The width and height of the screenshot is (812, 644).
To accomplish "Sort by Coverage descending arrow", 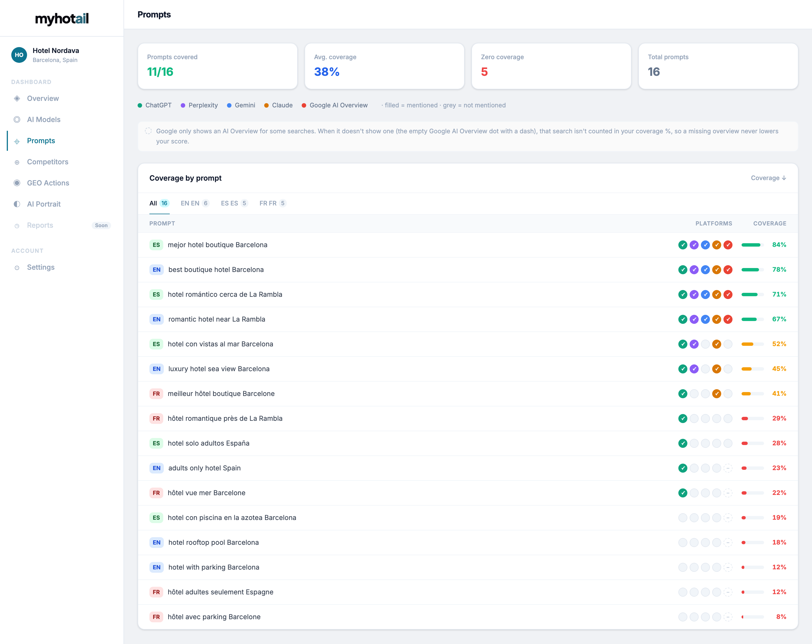I will click(768, 178).
